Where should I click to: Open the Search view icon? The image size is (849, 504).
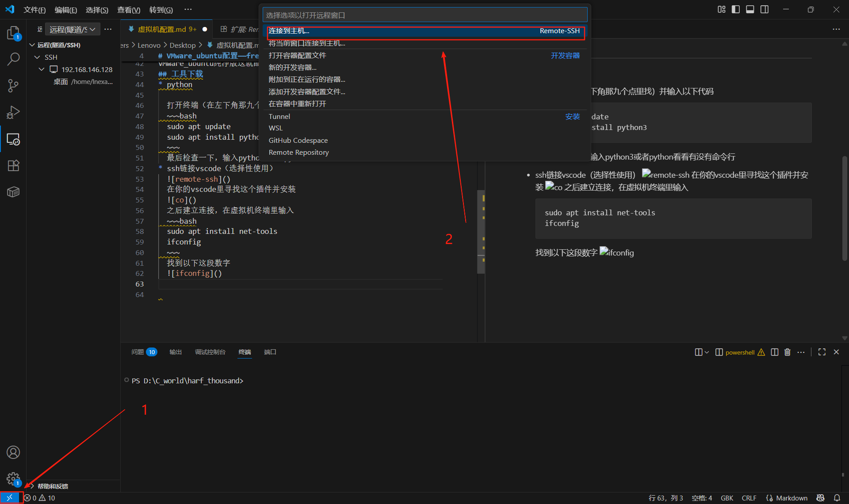(13, 59)
